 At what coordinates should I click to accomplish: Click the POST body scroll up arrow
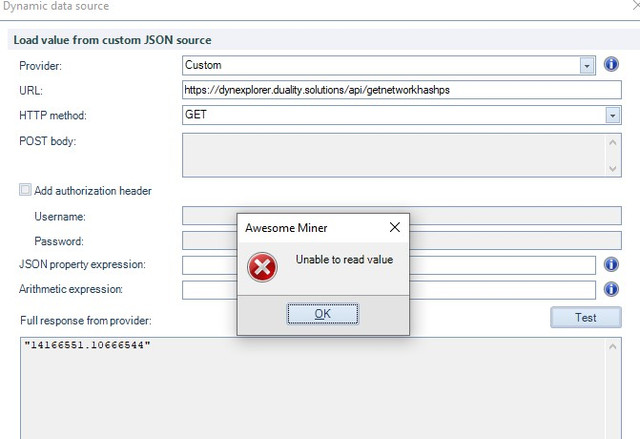click(613, 142)
